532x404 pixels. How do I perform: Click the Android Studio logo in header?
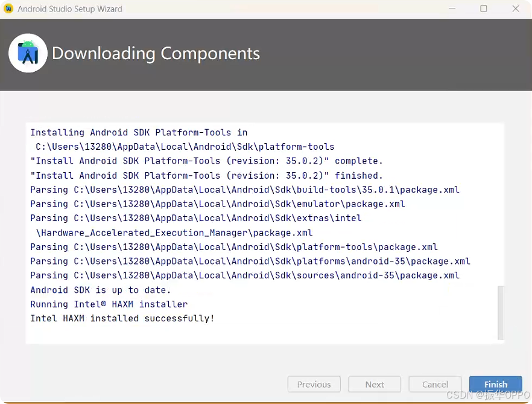(28, 53)
